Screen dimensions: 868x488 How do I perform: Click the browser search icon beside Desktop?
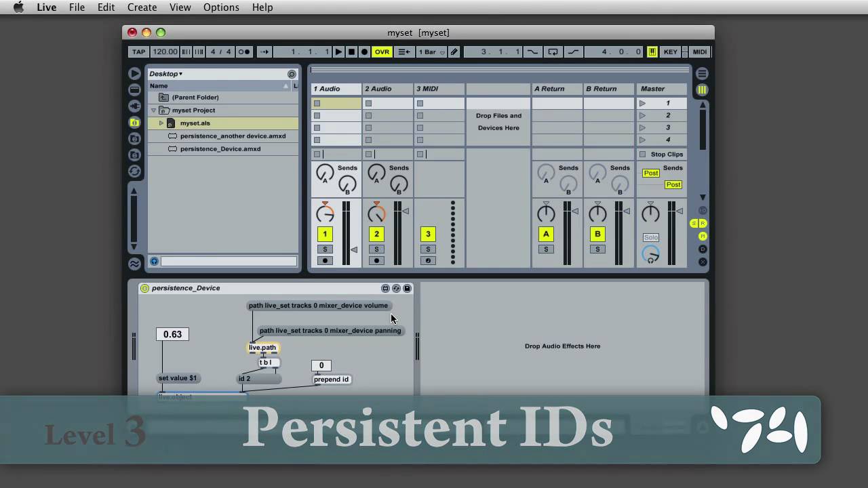pos(292,74)
